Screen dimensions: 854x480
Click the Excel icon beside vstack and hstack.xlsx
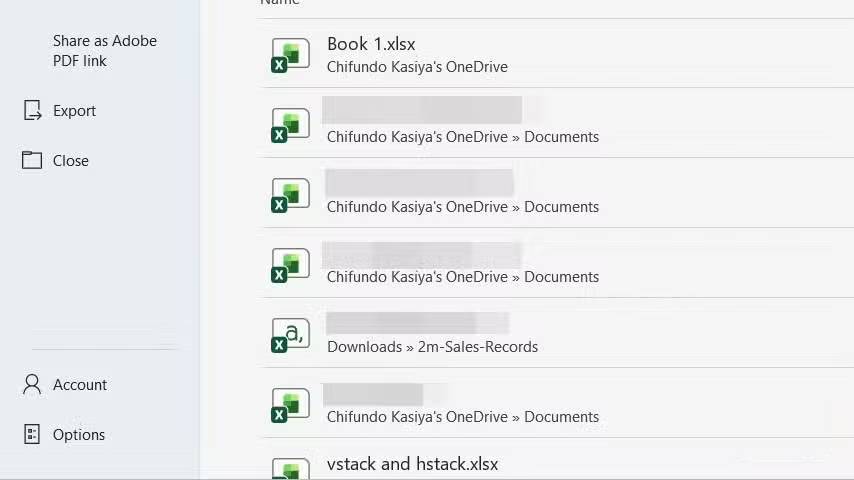[290, 469]
